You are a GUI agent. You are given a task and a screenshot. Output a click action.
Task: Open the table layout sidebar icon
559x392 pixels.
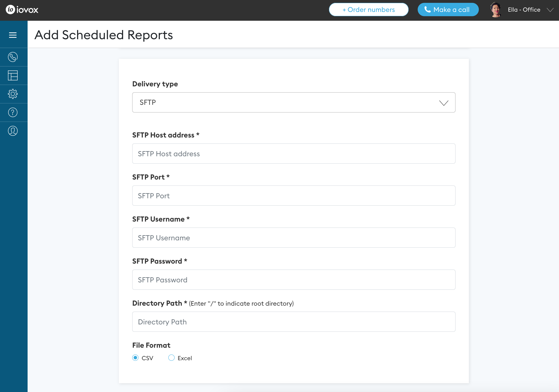click(x=13, y=76)
